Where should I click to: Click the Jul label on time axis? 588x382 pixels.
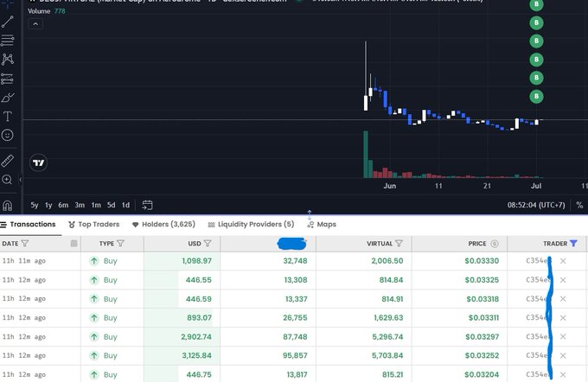[536, 186]
